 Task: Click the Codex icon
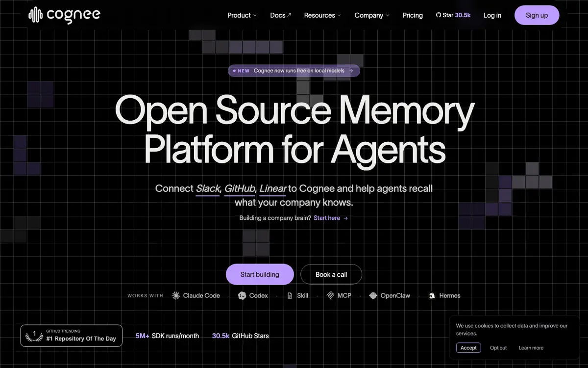242,295
